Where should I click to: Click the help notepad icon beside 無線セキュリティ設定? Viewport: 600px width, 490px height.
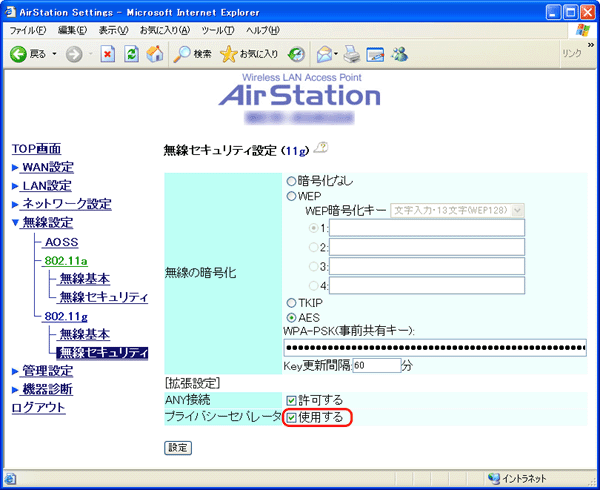pyautogui.click(x=321, y=148)
